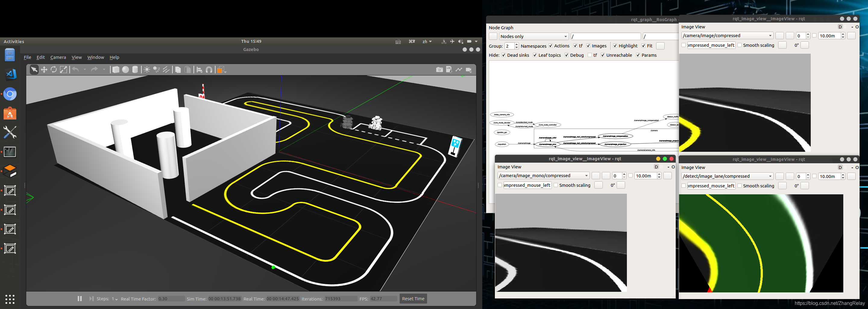Toggle the Images checkbox in Node Graph
868x309 pixels.
pyautogui.click(x=588, y=46)
